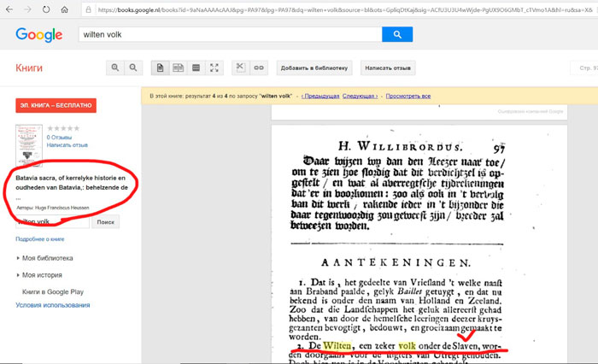This screenshot has width=598, height=364.
Task: Click the Просмотреть все link
Action: (x=408, y=97)
